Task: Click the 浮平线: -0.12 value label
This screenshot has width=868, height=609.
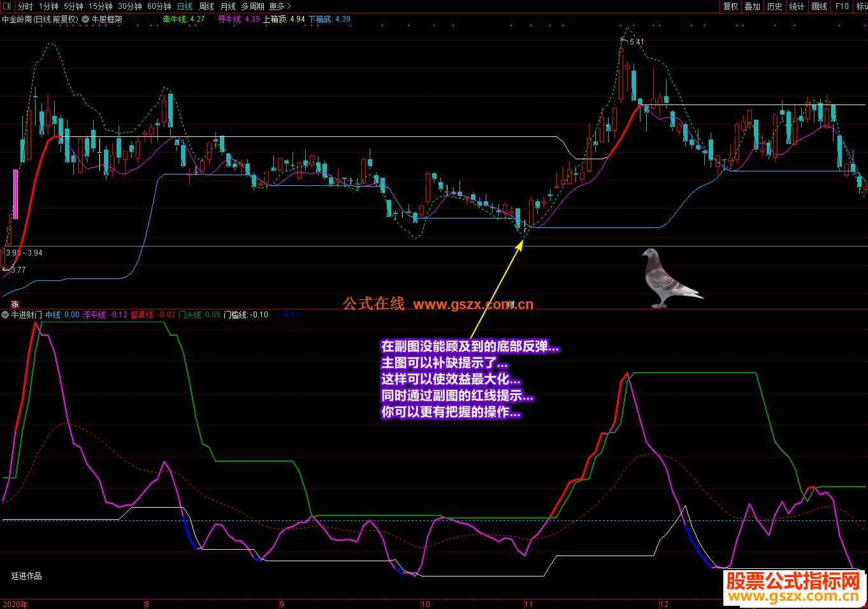Action: 105,315
